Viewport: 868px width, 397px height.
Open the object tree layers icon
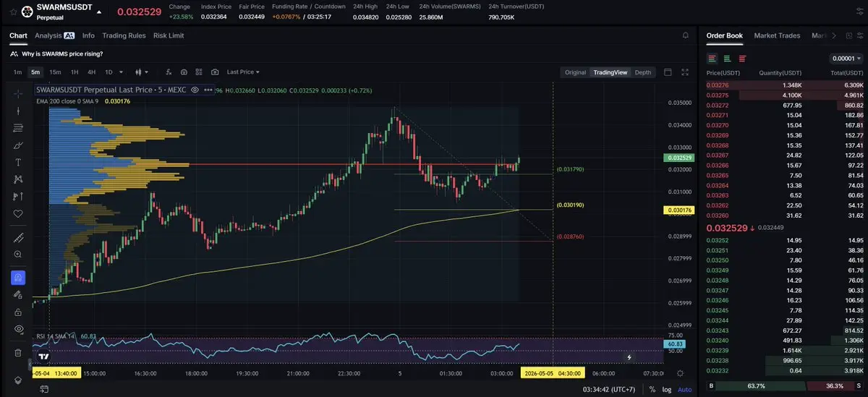pos(18,380)
